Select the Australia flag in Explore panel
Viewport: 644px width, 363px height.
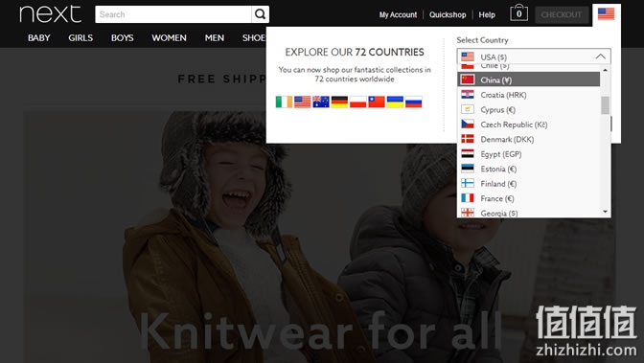pos(321,102)
